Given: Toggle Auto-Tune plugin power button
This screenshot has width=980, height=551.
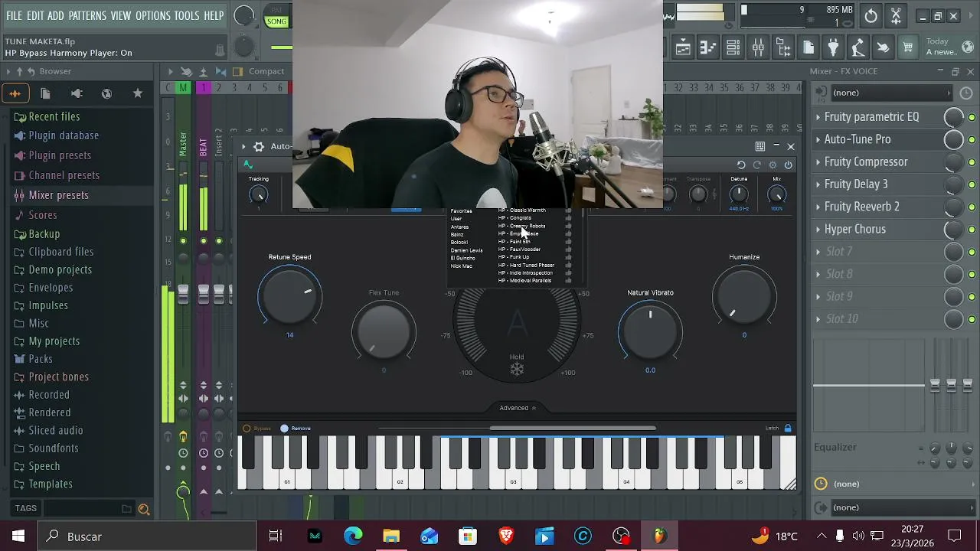Looking at the screenshot, I should point(788,165).
